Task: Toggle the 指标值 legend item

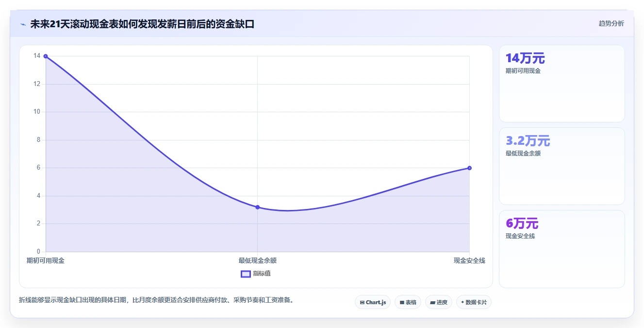Action: click(x=256, y=274)
